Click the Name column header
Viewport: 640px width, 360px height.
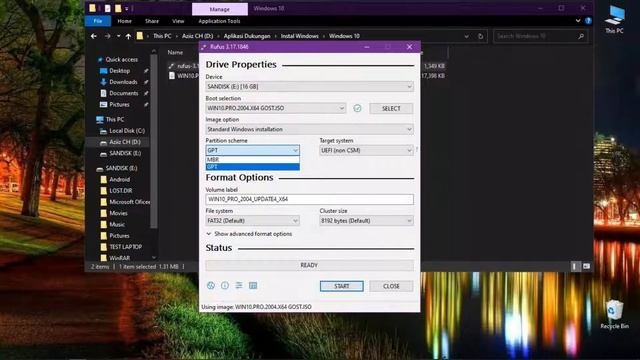[x=175, y=52]
